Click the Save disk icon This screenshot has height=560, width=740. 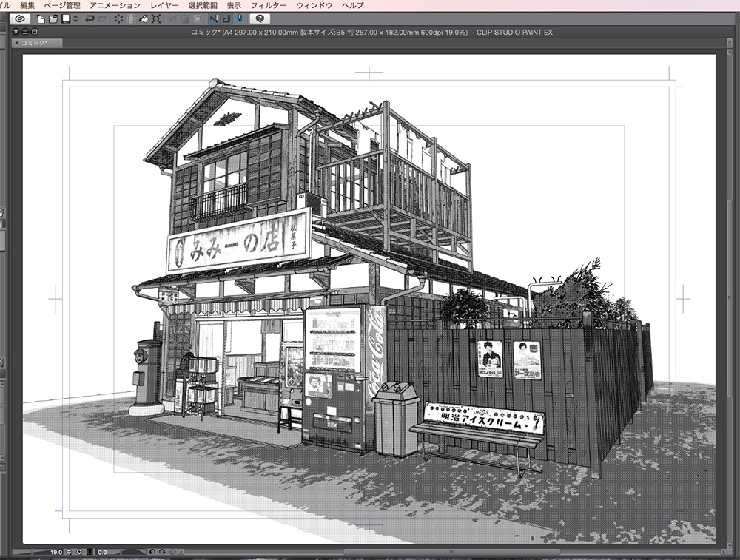(x=66, y=19)
